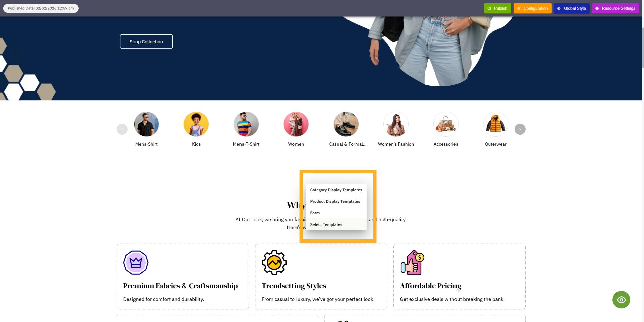Click the Shop Collection button
Viewport: 644px width, 322px height.
(x=146, y=41)
